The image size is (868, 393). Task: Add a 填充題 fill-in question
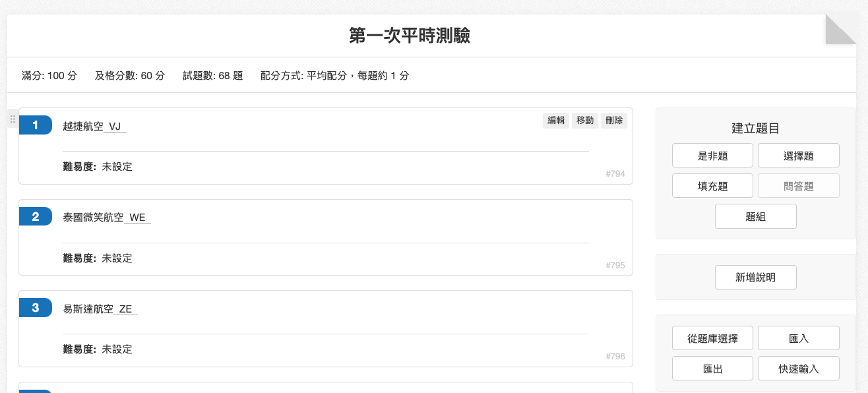tap(712, 186)
